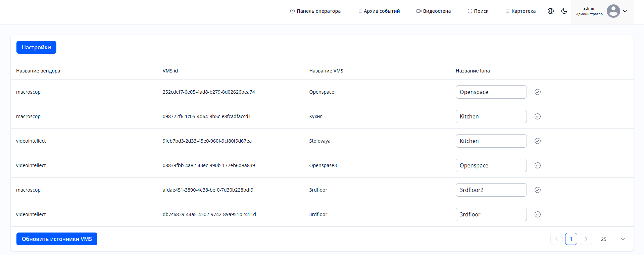The width and height of the screenshot is (644, 255).
Task: Confirm checkmark for Openspace macroscop row
Action: click(538, 92)
